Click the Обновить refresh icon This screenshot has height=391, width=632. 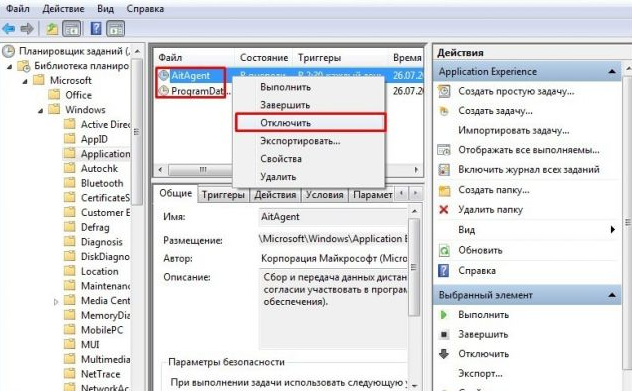444,250
